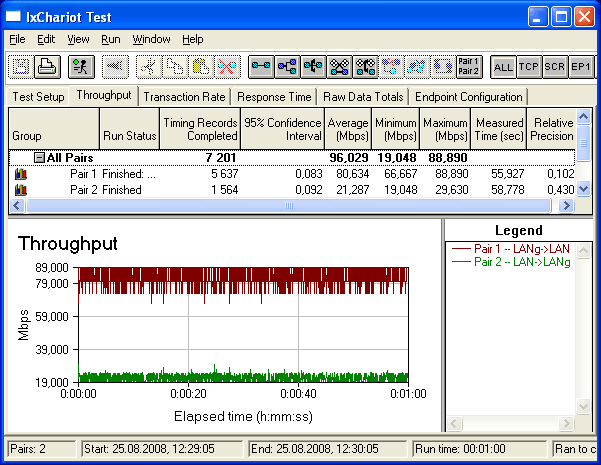Open the Run menu
Viewport: 601px width, 465px height.
coord(111,39)
